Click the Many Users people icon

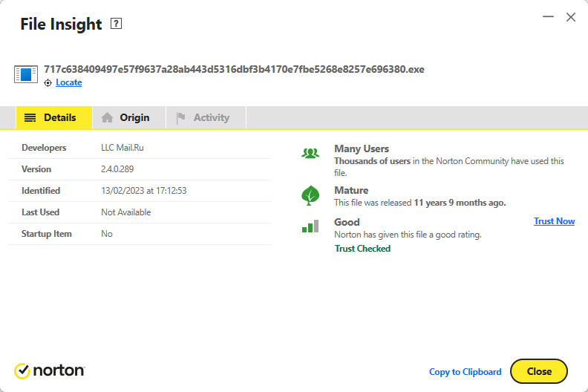(x=310, y=154)
